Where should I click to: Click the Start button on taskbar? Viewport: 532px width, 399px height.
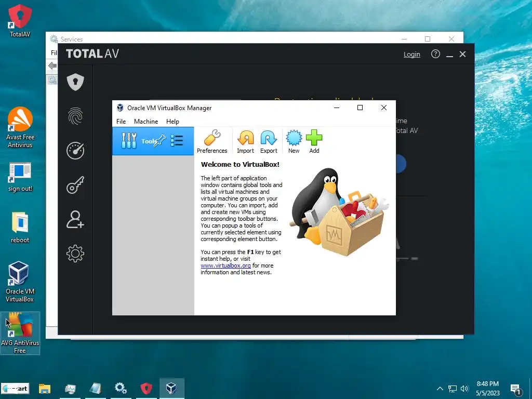15,389
